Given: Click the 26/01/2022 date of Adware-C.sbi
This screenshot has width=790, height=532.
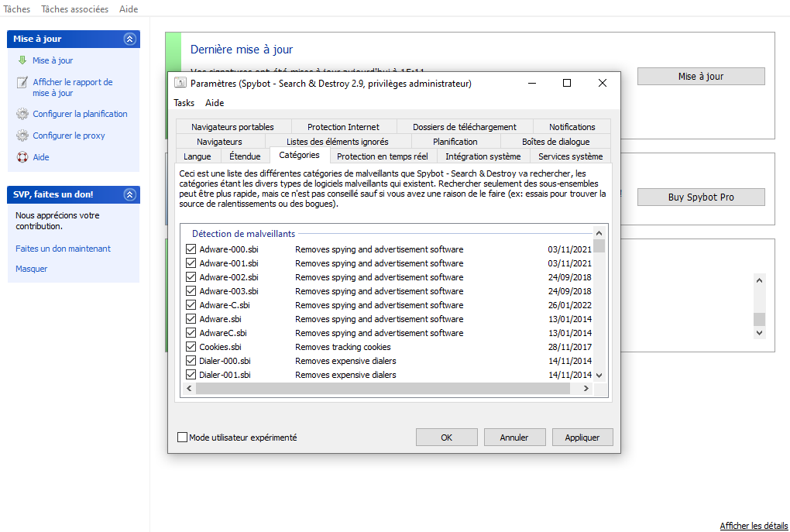Looking at the screenshot, I should (570, 305).
